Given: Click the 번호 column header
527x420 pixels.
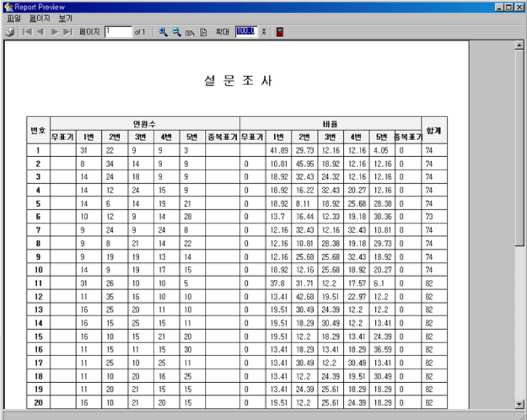Looking at the screenshot, I should click(x=38, y=131).
